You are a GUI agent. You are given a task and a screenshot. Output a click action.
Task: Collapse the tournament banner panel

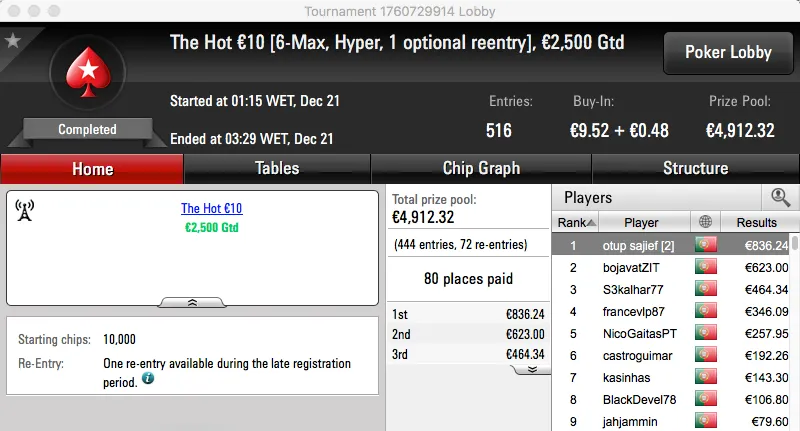pyautogui.click(x=193, y=301)
